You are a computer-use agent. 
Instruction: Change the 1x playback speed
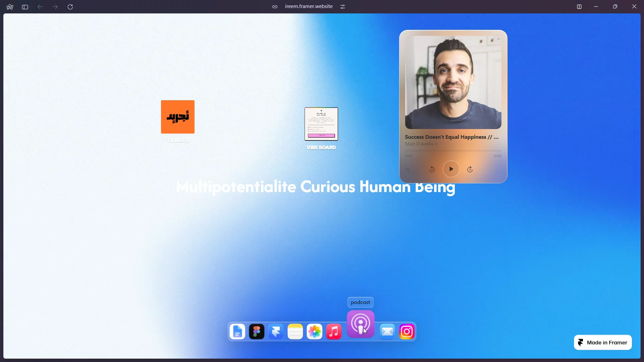[407, 170]
